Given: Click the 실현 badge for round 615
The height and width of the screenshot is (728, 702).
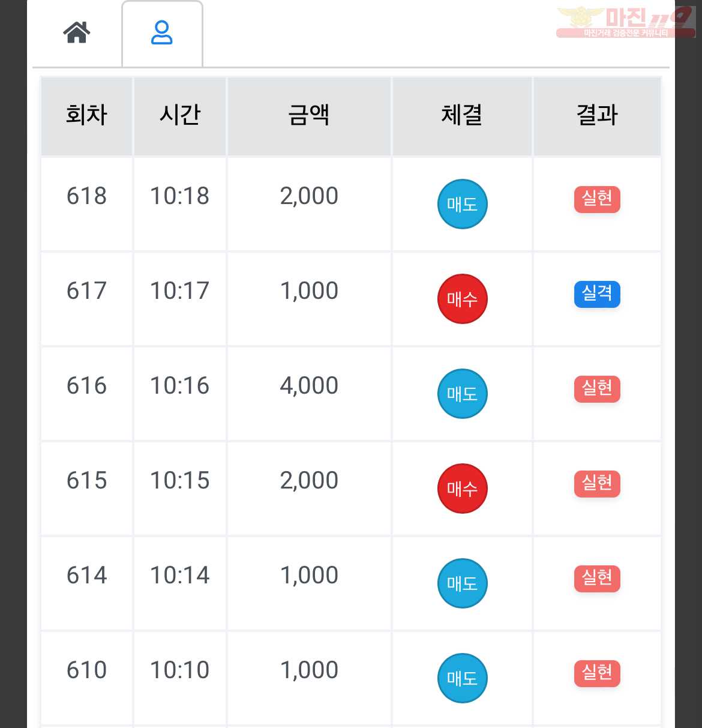Looking at the screenshot, I should [597, 483].
